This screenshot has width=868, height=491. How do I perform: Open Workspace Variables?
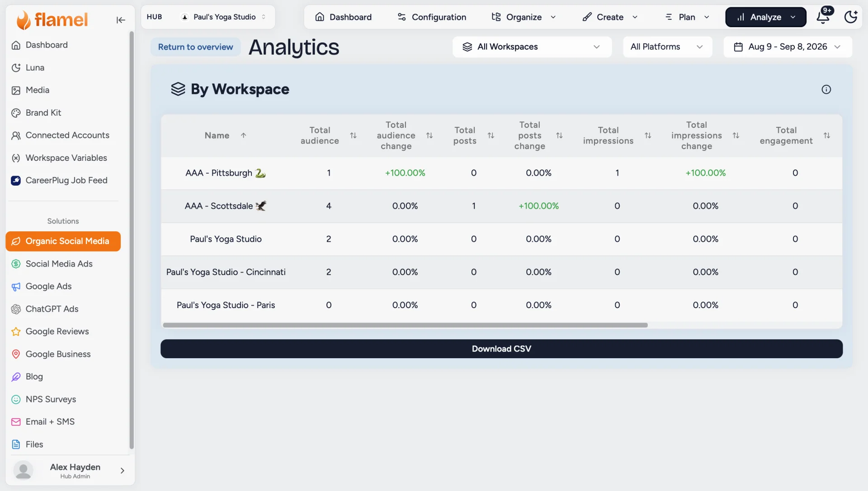click(63, 158)
